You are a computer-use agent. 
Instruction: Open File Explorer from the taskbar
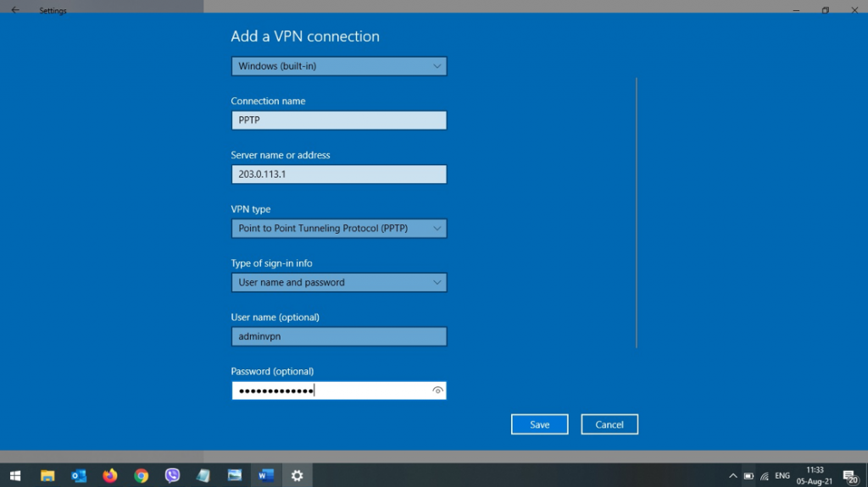click(x=47, y=475)
